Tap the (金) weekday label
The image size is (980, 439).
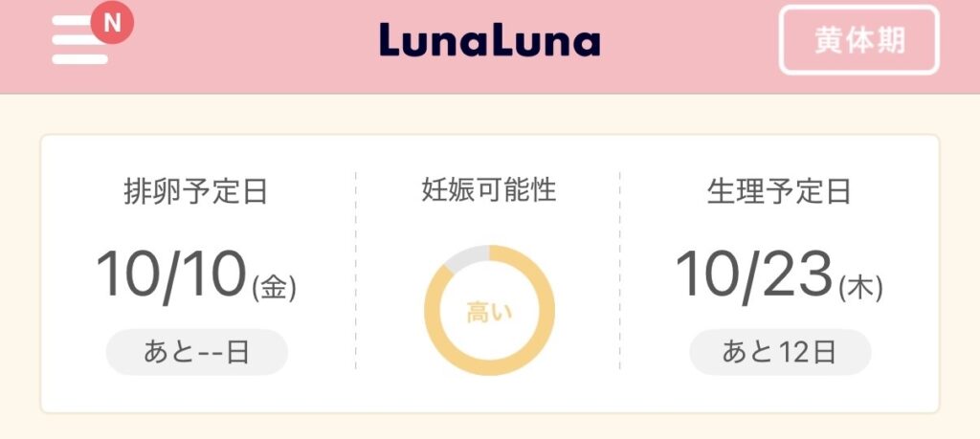(274, 287)
